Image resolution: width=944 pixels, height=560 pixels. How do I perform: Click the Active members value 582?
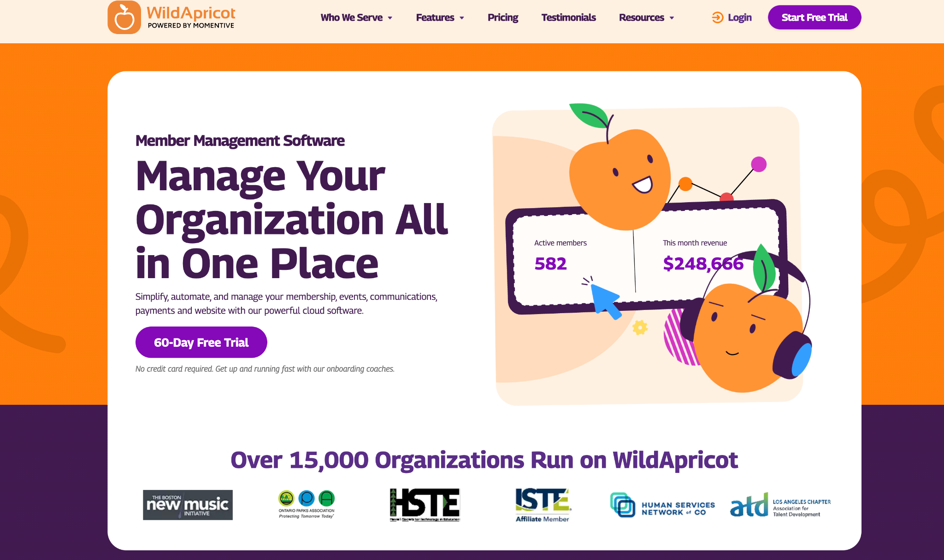pyautogui.click(x=550, y=263)
